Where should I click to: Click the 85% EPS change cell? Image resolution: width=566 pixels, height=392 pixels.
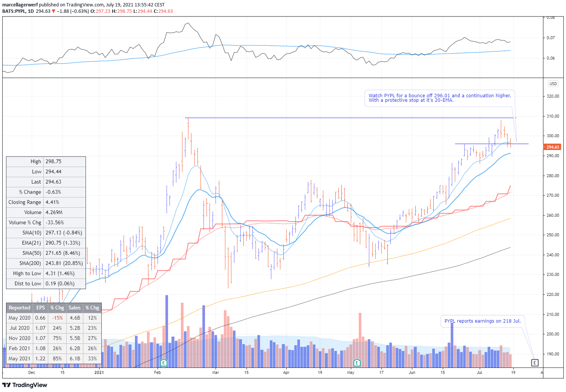click(x=57, y=358)
